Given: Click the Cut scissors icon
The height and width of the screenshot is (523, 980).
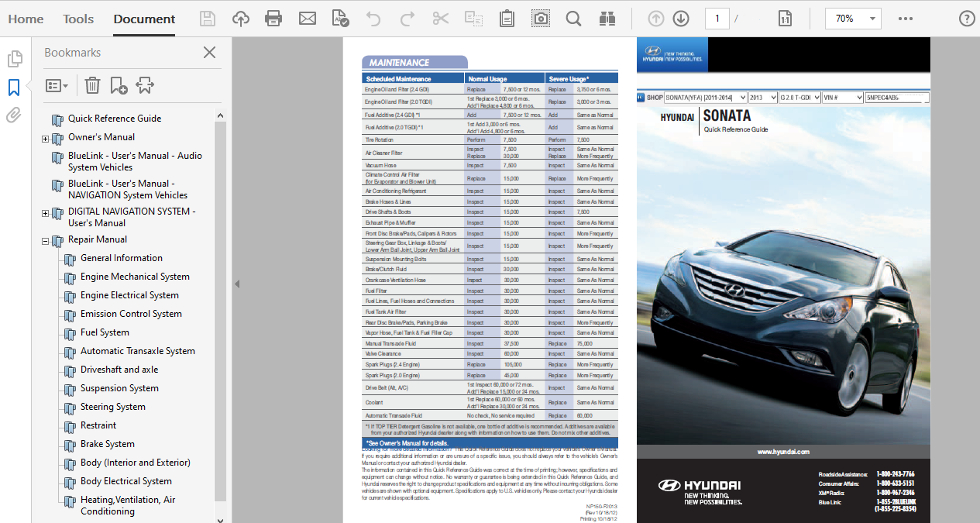Looking at the screenshot, I should coord(441,19).
